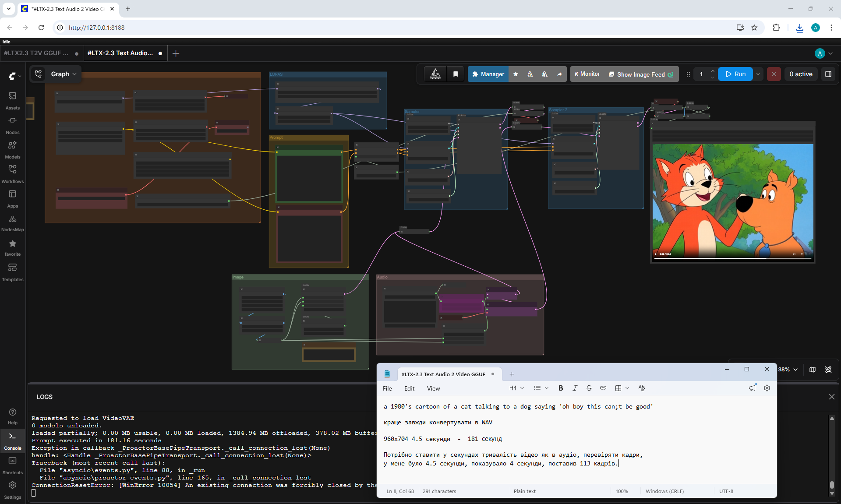Screen dimensions: 841x504
Task: Click the cat and dog video preview
Action: (733, 200)
